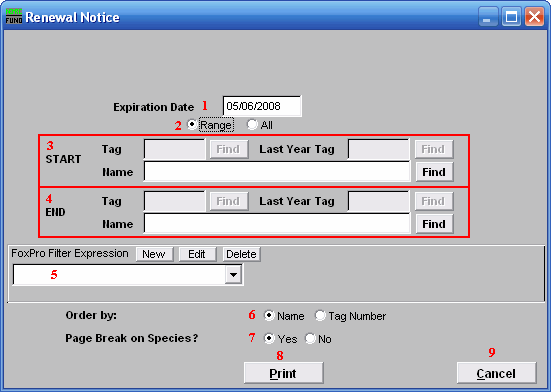551x392 pixels.
Task: Choose Order by Tag Number option
Action: coord(320,316)
